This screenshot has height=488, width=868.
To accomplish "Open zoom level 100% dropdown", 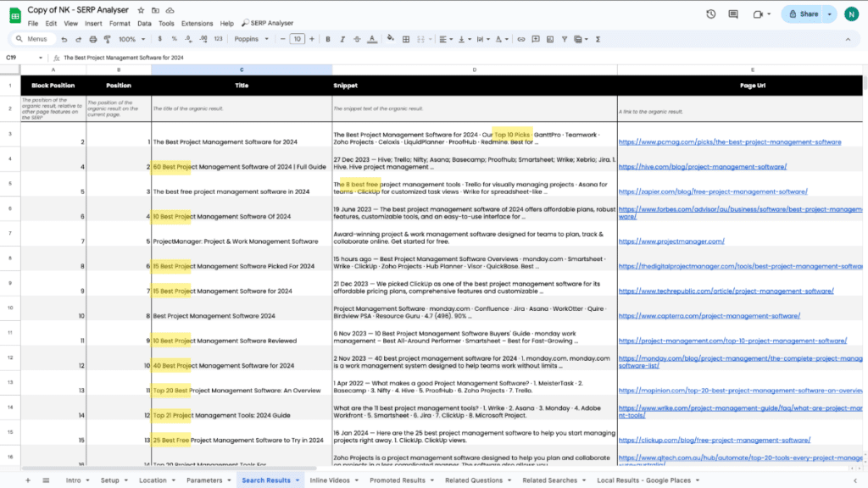I will 131,39.
